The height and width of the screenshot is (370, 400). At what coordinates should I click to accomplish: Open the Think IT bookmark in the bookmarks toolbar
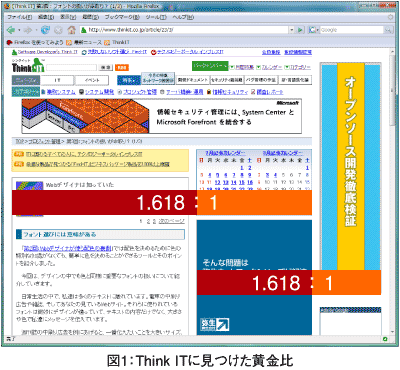pyautogui.click(x=116, y=42)
